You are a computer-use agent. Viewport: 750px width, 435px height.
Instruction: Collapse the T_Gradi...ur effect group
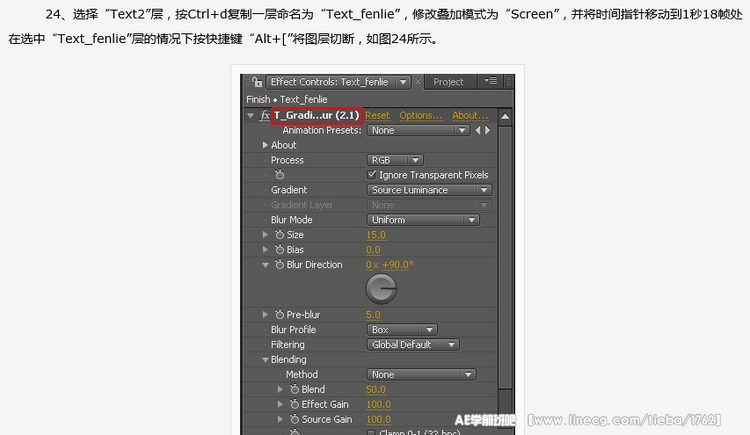(x=251, y=115)
